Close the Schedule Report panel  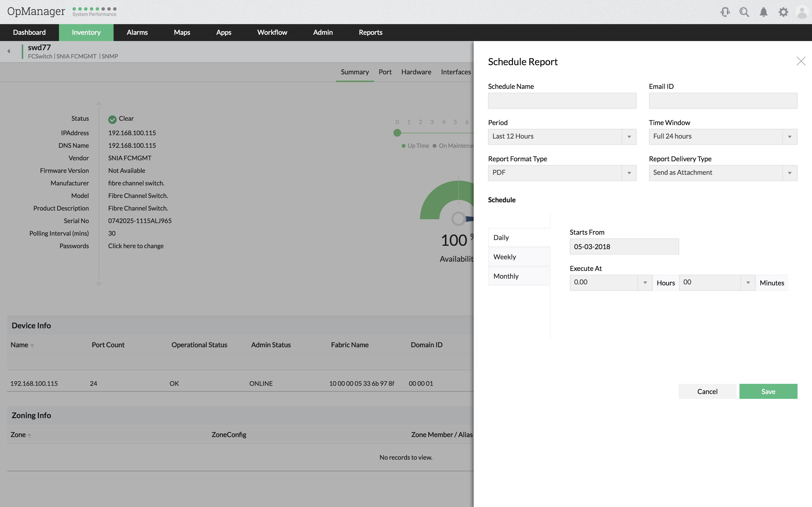pos(801,61)
